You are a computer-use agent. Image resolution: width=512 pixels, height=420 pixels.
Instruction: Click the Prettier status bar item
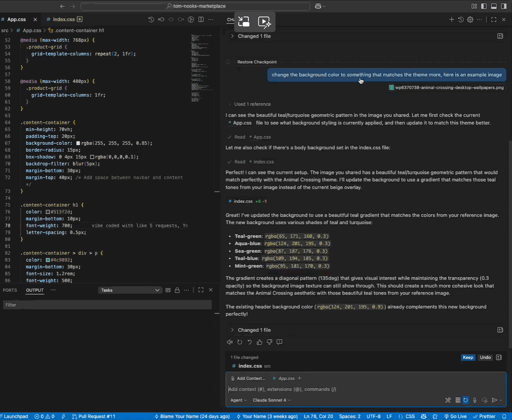(x=484, y=416)
